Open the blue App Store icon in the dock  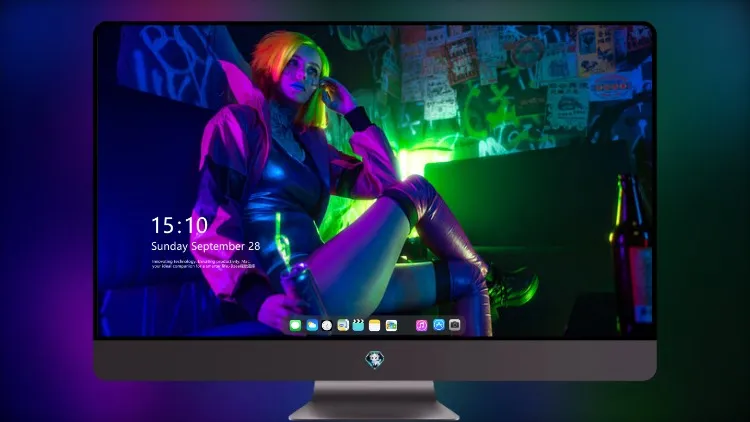439,325
